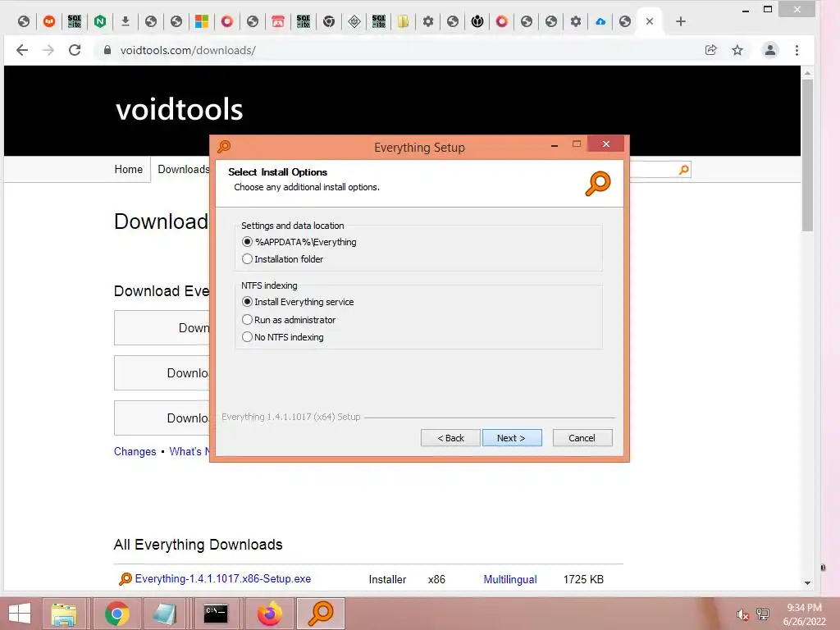Image resolution: width=840 pixels, height=630 pixels.
Task: Open the Windows Start menu
Action: coord(20,614)
